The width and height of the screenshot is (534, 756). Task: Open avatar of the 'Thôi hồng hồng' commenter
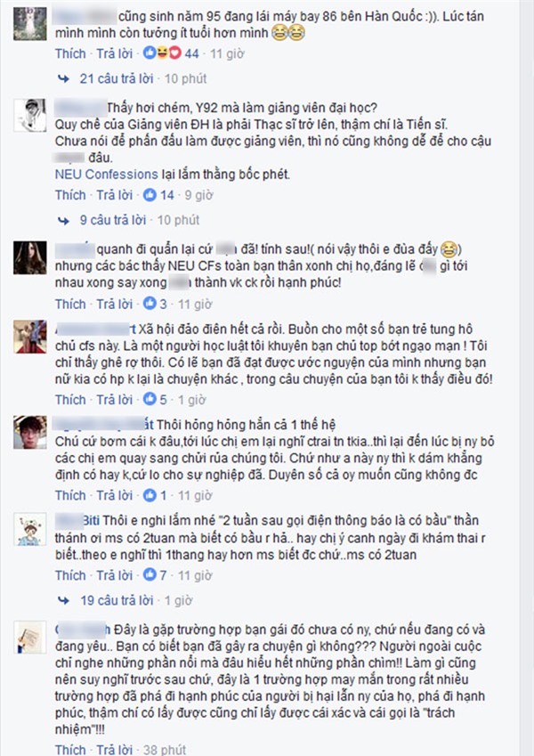(x=30, y=432)
